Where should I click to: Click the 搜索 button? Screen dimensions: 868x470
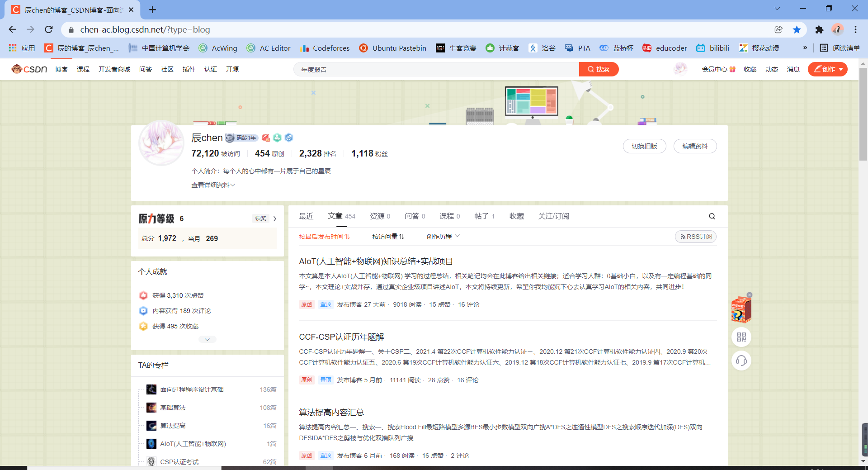(599, 69)
